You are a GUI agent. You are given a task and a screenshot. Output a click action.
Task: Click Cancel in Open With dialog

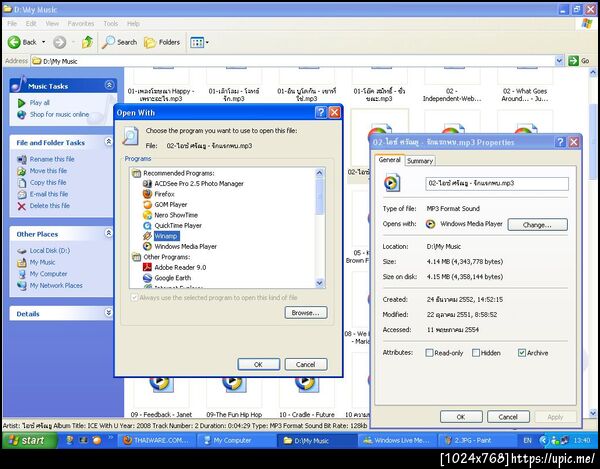pos(306,365)
